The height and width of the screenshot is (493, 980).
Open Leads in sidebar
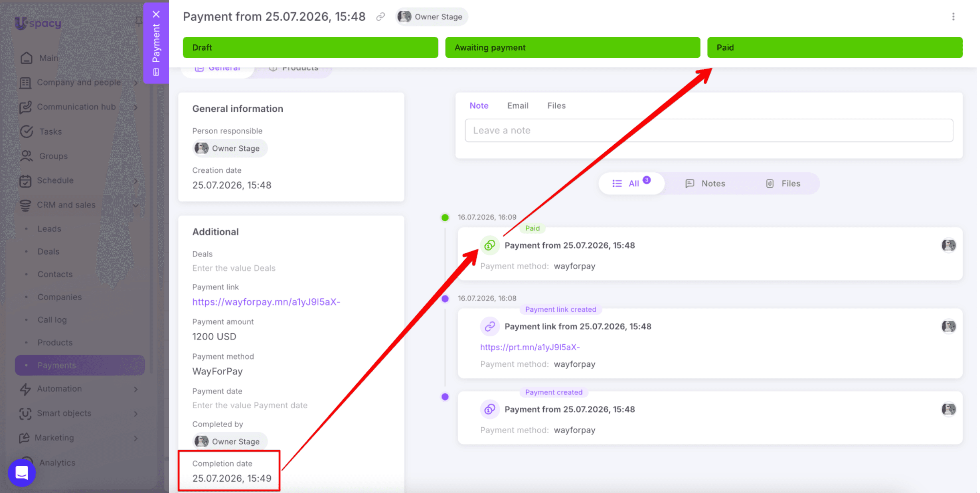(x=49, y=229)
